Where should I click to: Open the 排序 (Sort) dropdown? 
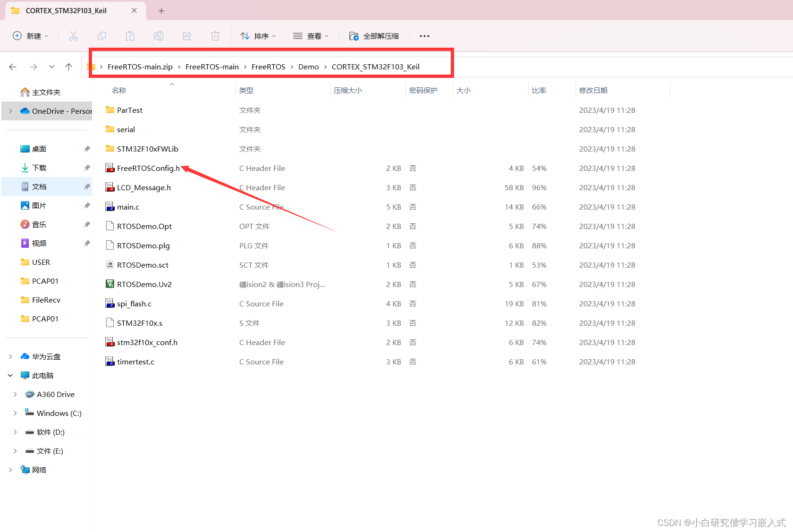[258, 36]
